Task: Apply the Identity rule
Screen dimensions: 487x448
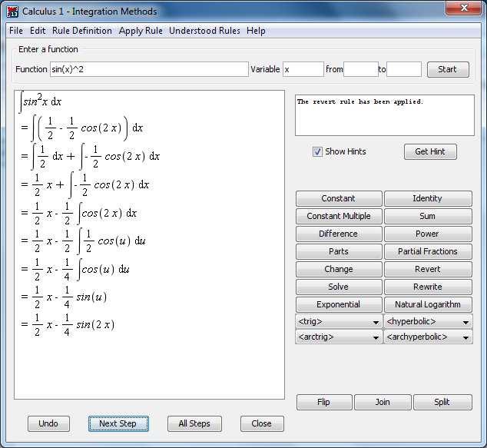Action: pos(428,198)
